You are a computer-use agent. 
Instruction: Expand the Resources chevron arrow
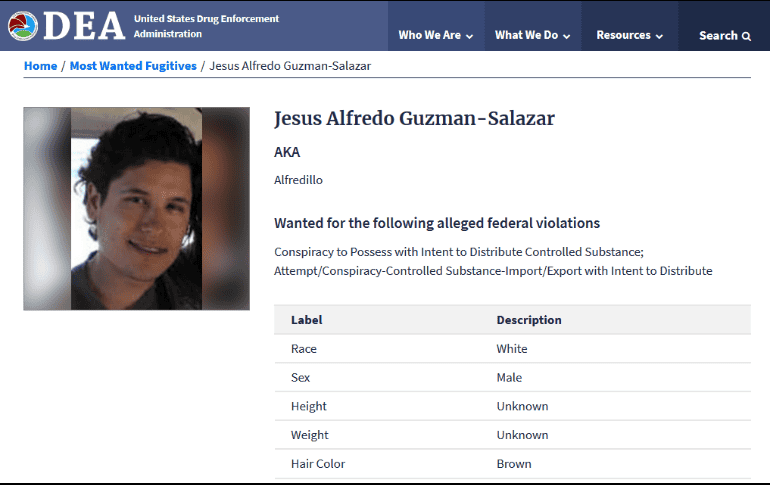click(659, 36)
